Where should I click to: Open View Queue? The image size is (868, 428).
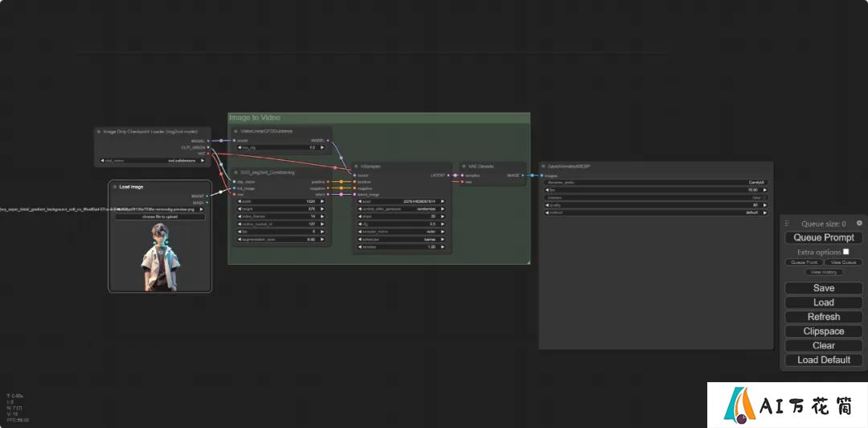click(x=843, y=262)
